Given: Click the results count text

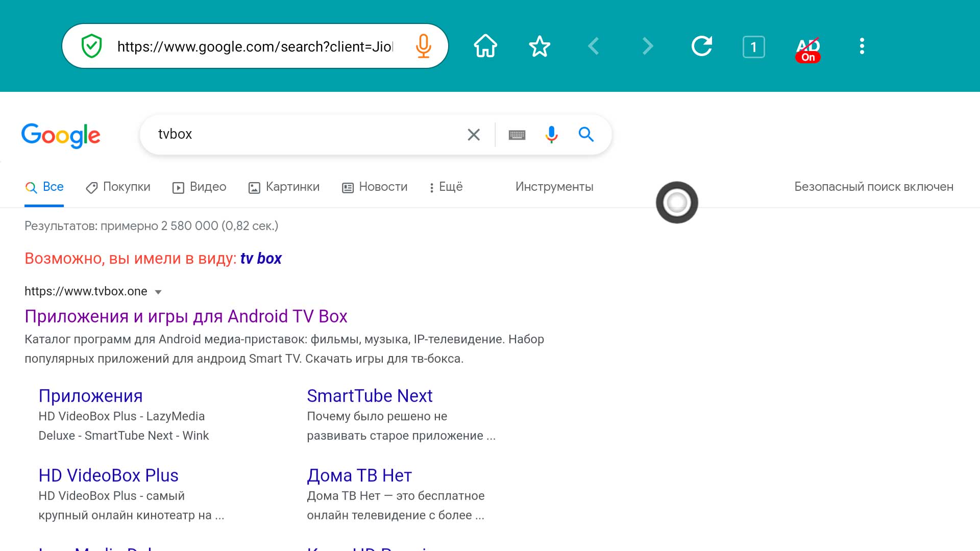Looking at the screenshot, I should pyautogui.click(x=151, y=226).
